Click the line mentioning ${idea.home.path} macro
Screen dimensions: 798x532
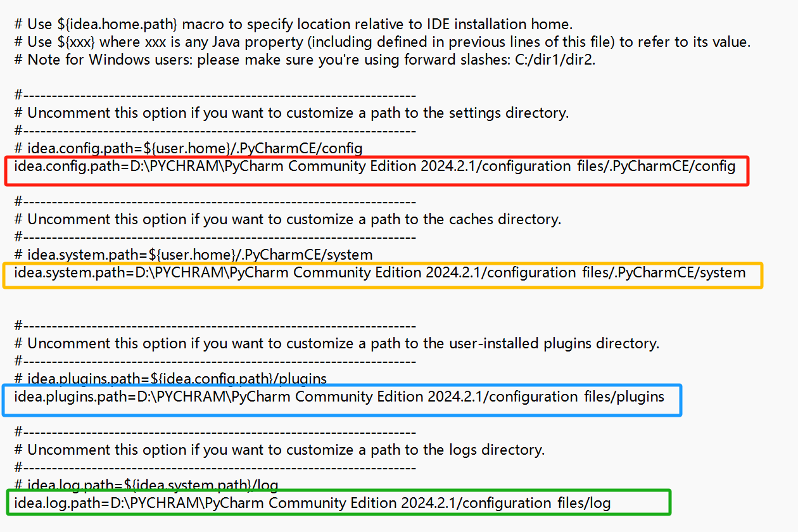294,25
